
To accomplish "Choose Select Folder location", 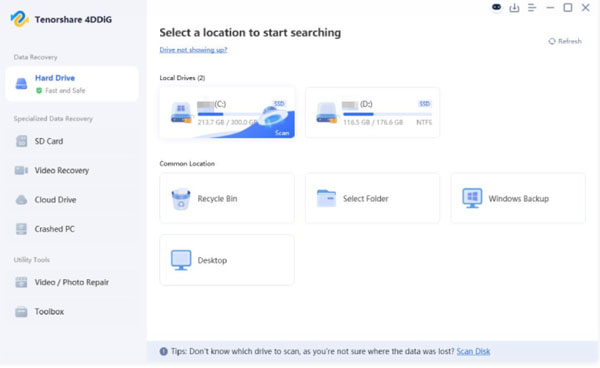I will (x=372, y=198).
